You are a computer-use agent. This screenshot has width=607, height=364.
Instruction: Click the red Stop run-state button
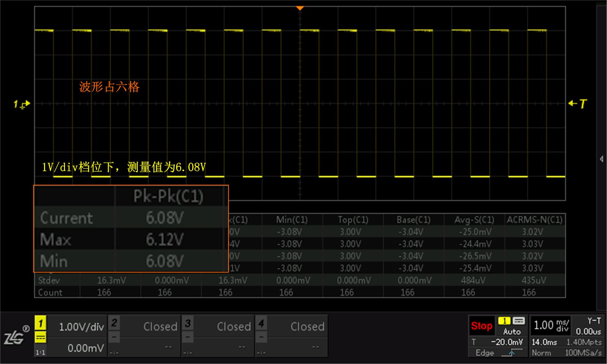(482, 326)
